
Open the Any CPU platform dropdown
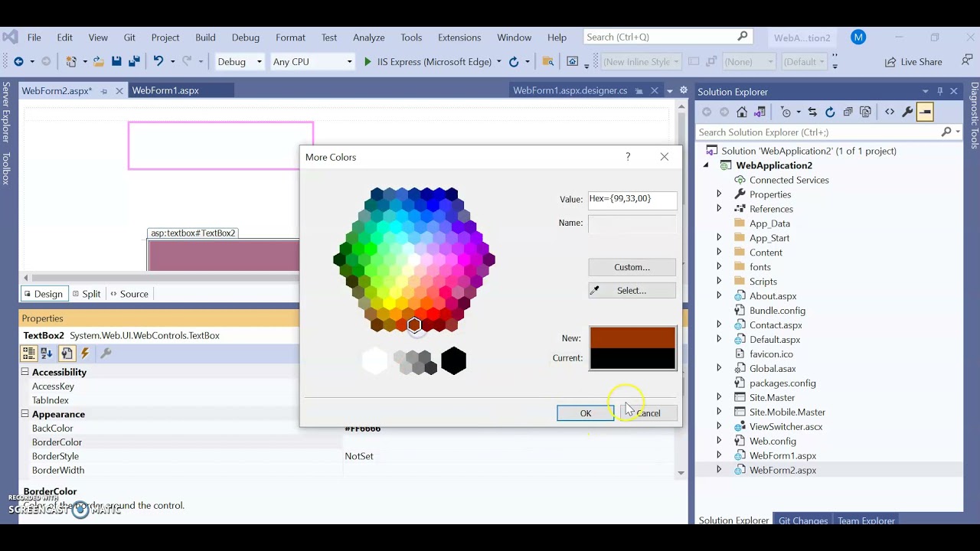[312, 62]
